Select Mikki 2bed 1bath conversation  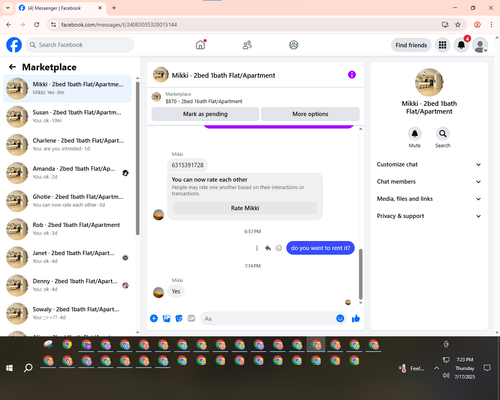click(x=67, y=89)
